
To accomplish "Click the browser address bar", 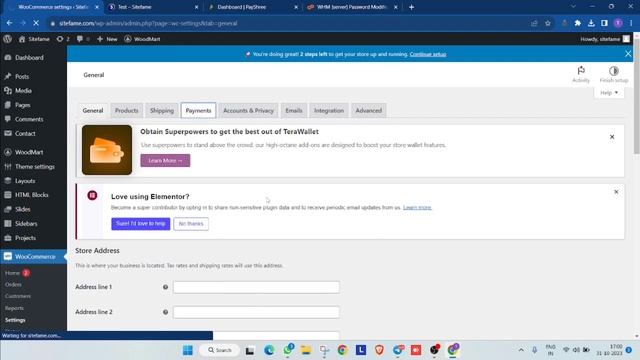I will [x=286, y=23].
